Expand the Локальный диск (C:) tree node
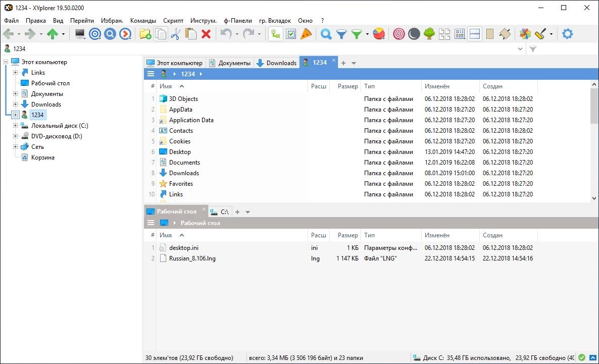Image resolution: width=599 pixels, height=364 pixels. (x=15, y=125)
